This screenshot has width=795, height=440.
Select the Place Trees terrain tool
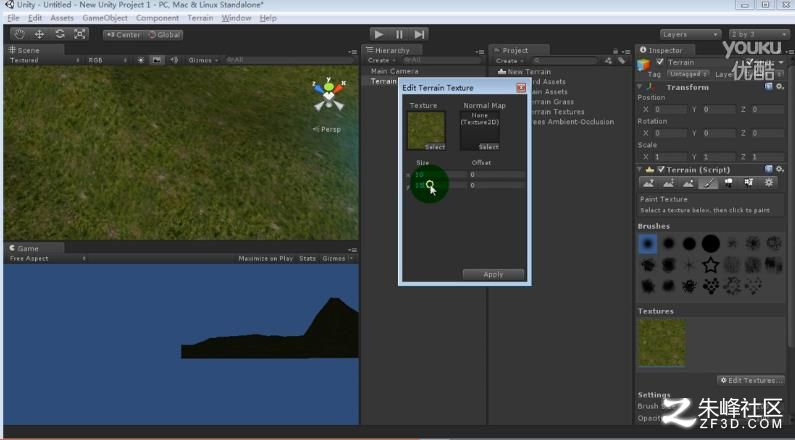(x=729, y=183)
